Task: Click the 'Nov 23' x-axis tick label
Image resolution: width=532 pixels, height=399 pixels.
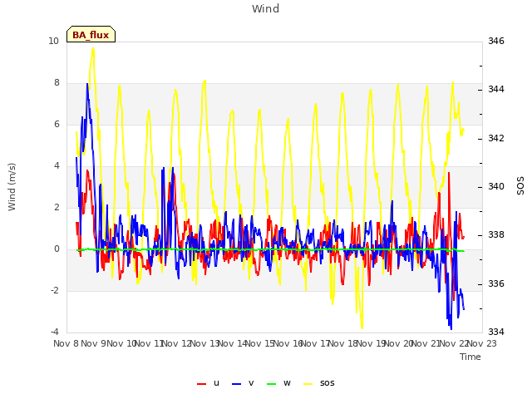Action: (x=482, y=343)
